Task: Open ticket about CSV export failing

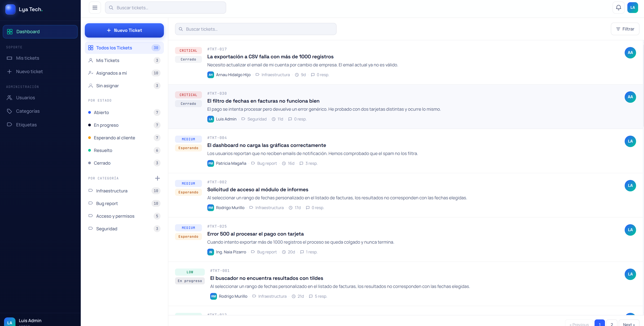Action: (270, 57)
